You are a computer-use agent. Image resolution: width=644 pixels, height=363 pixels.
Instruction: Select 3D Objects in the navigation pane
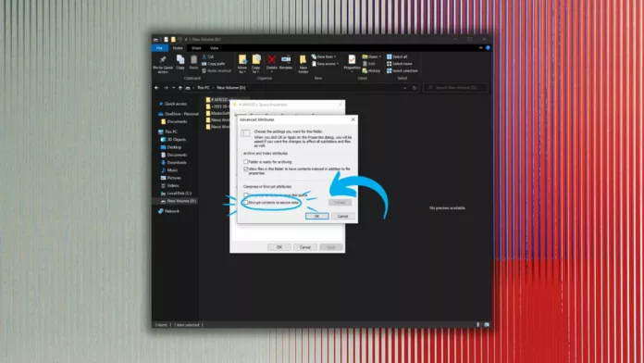pos(174,139)
